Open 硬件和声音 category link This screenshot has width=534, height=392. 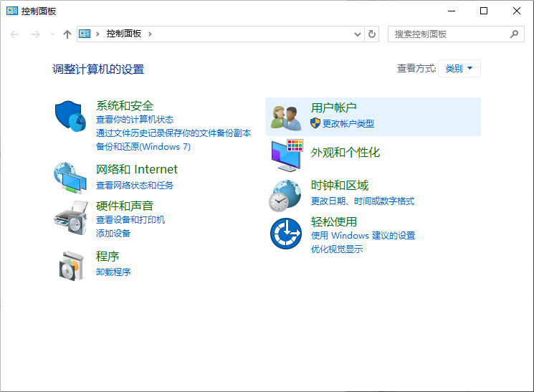point(125,206)
